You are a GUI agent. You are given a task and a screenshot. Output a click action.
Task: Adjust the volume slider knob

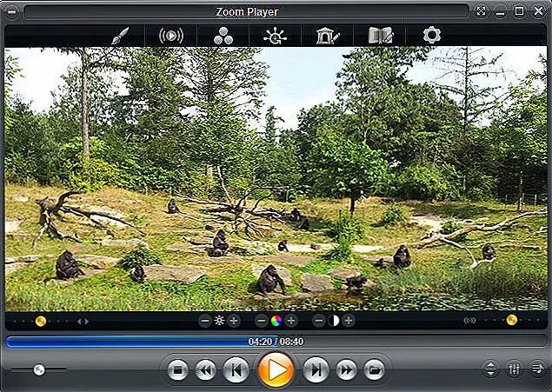pos(39,369)
